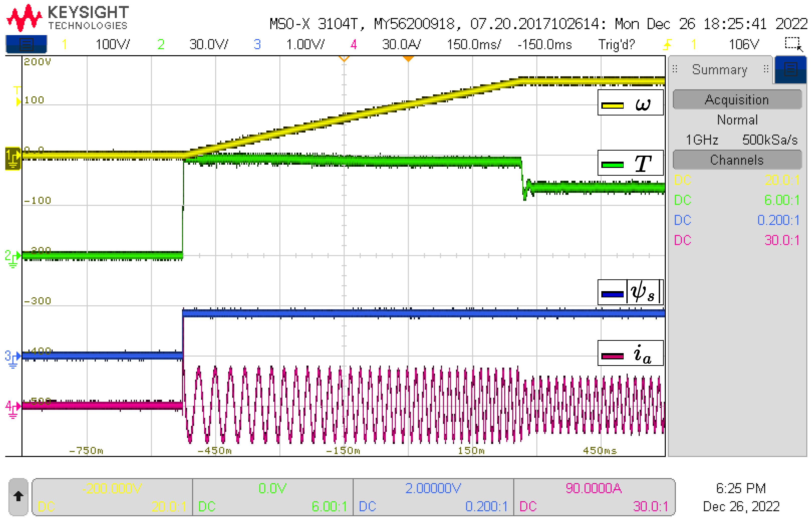Click the trigger source 1 indicator
812x521 pixels.
coord(694,44)
